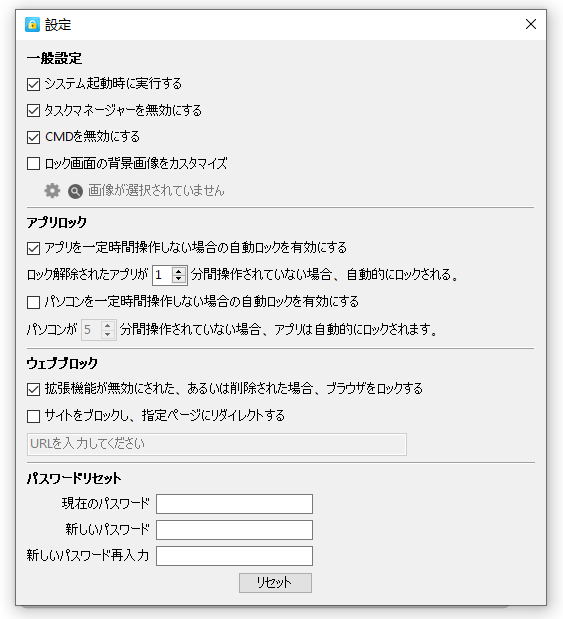Screen dimensions: 563x619
Task: Focus the 現在のパスワード input field
Action: (x=235, y=504)
